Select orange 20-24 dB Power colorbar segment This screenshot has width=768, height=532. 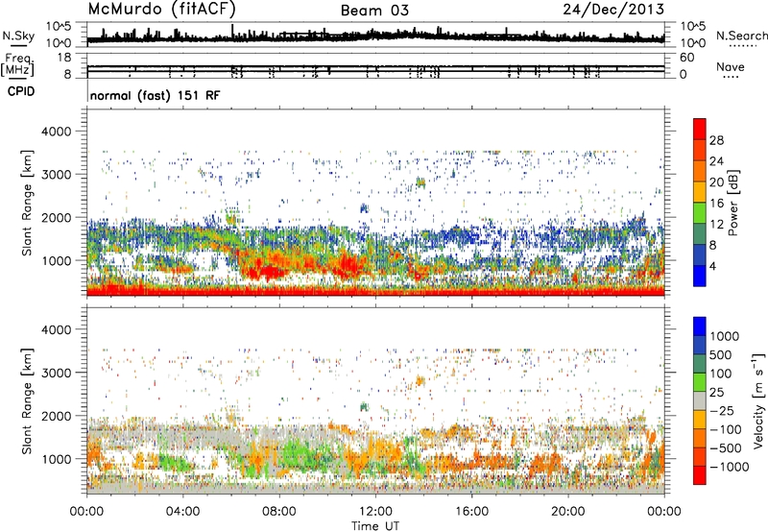(x=700, y=171)
